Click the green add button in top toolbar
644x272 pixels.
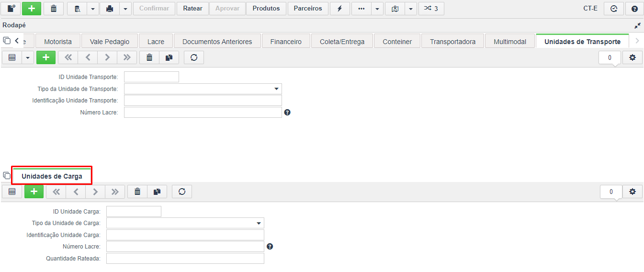[x=32, y=9]
